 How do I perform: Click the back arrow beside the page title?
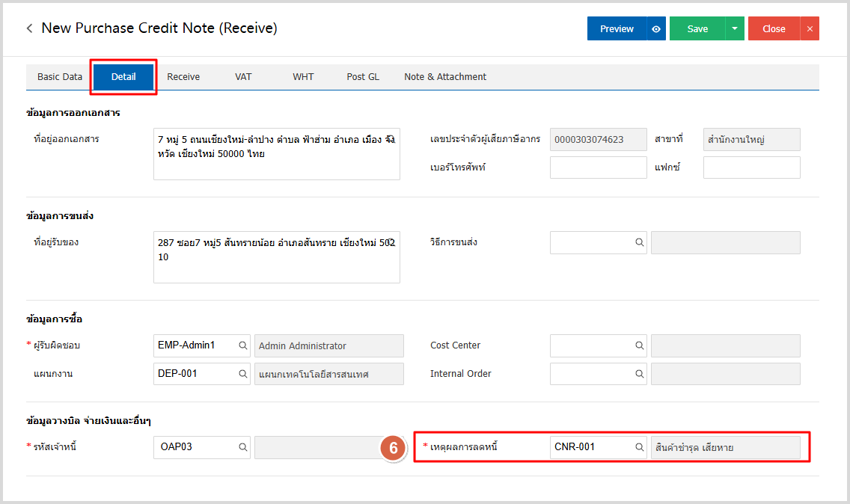[29, 28]
